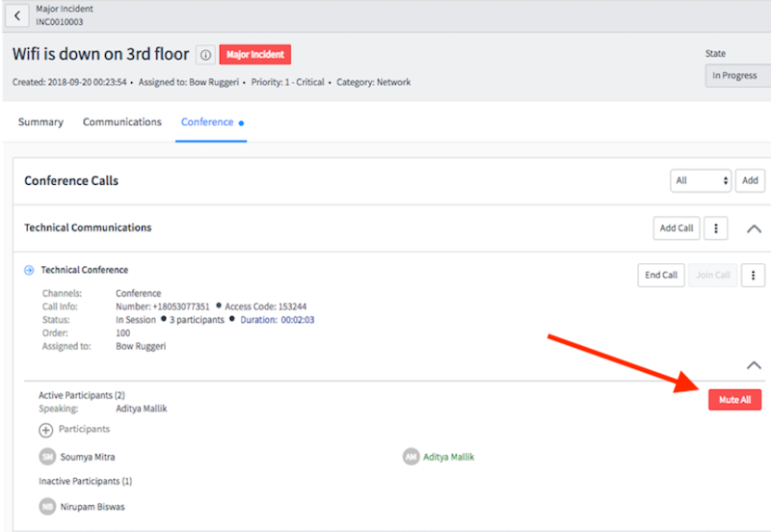Click the Soumya Mitra participant name

click(x=88, y=457)
